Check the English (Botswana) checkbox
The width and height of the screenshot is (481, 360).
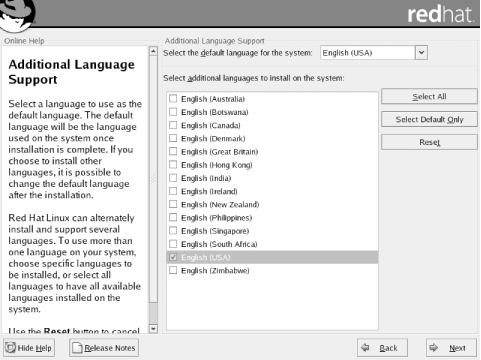(173, 112)
